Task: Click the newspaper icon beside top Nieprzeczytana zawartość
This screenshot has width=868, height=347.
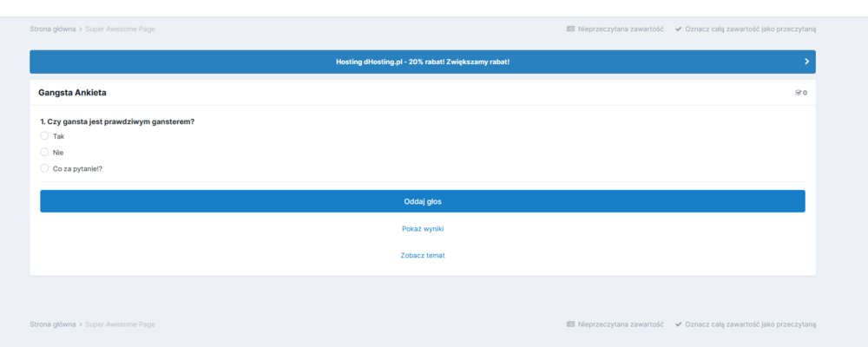Action: coord(570,29)
